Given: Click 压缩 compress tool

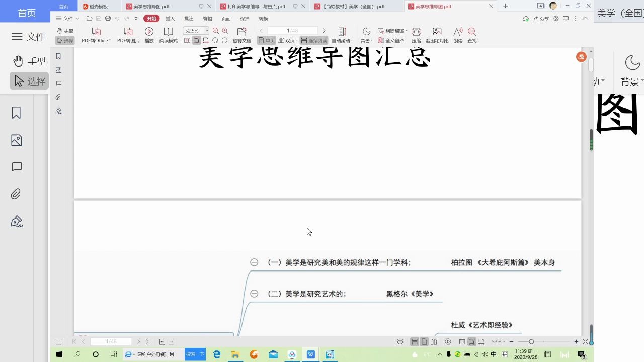Looking at the screenshot, I should click(416, 35).
